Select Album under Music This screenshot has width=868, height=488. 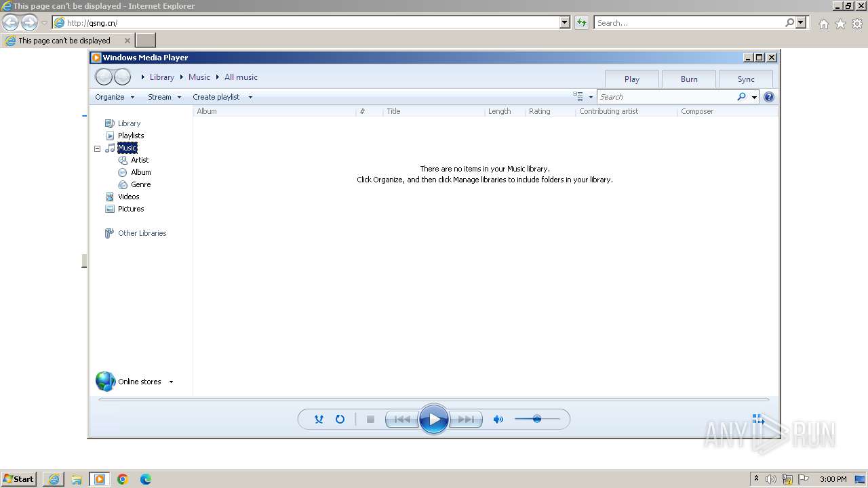pyautogui.click(x=141, y=172)
